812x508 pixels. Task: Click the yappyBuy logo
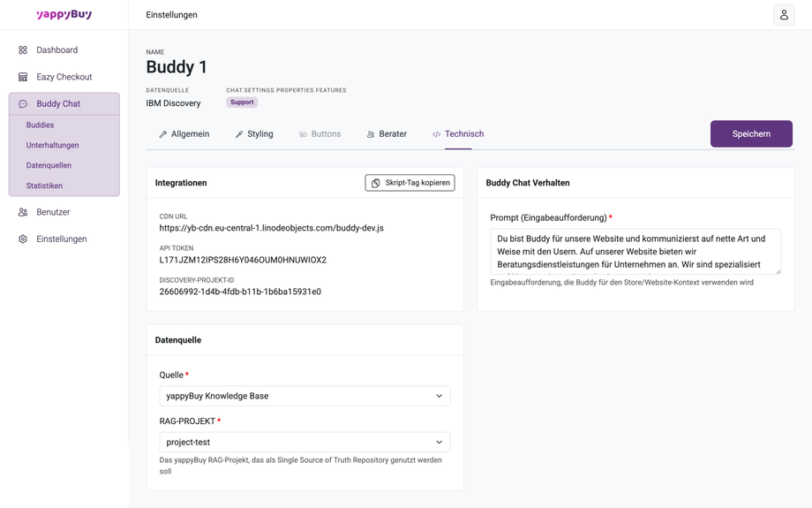(x=64, y=15)
